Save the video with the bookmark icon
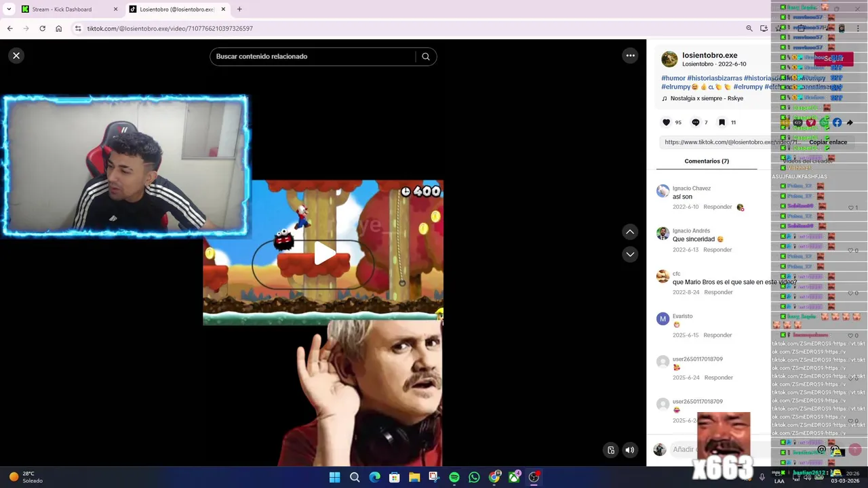 (x=722, y=122)
